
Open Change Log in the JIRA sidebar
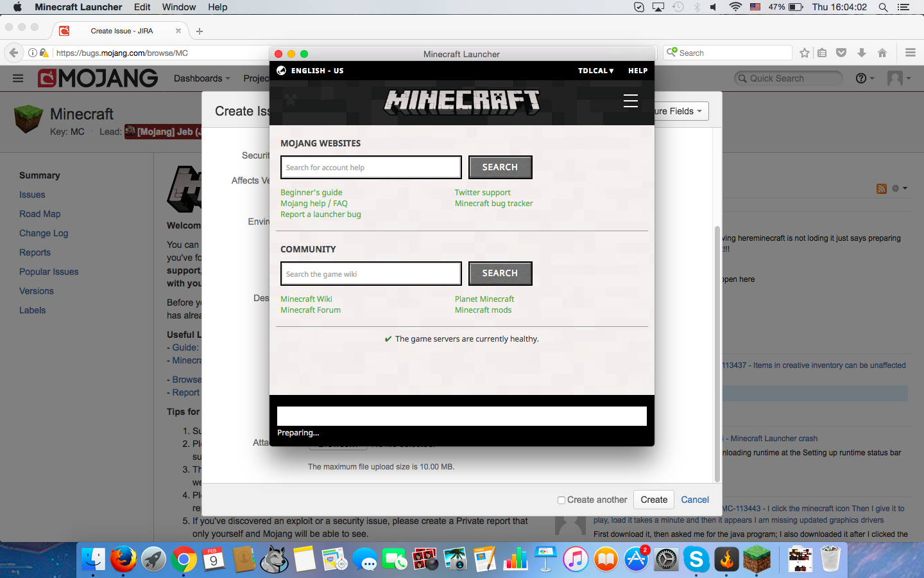[x=44, y=233]
